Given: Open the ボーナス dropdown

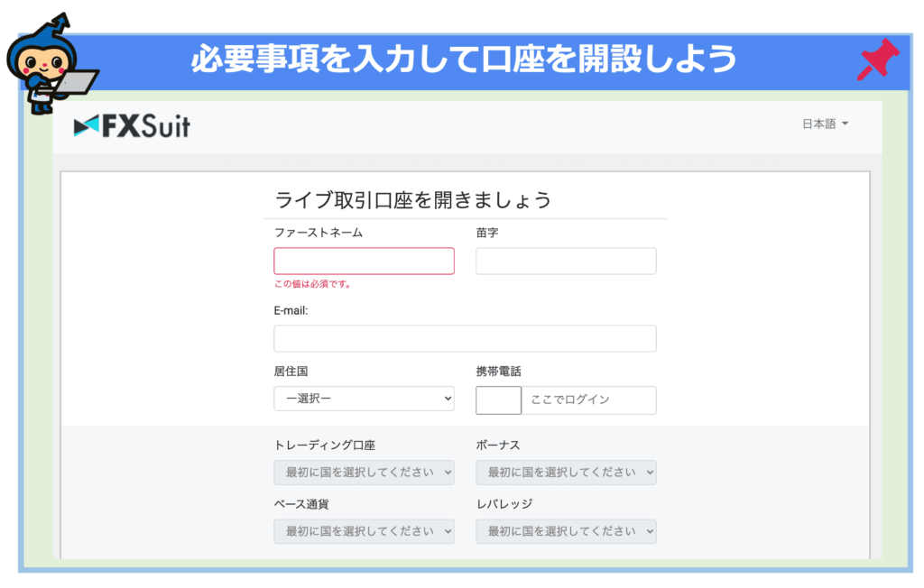Looking at the screenshot, I should 566,473.
